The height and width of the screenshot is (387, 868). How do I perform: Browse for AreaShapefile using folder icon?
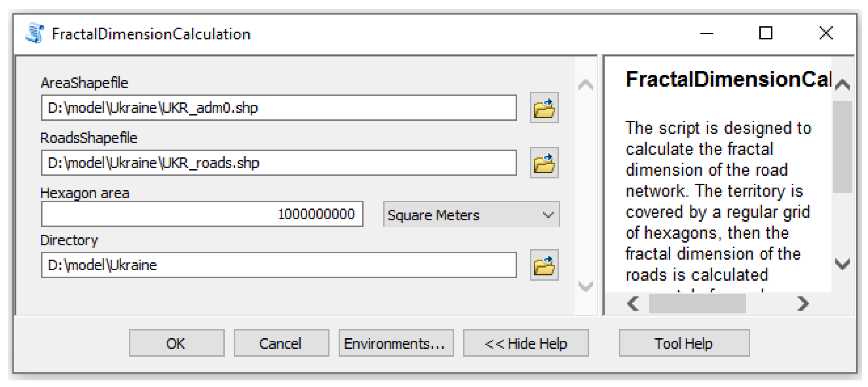coord(544,108)
